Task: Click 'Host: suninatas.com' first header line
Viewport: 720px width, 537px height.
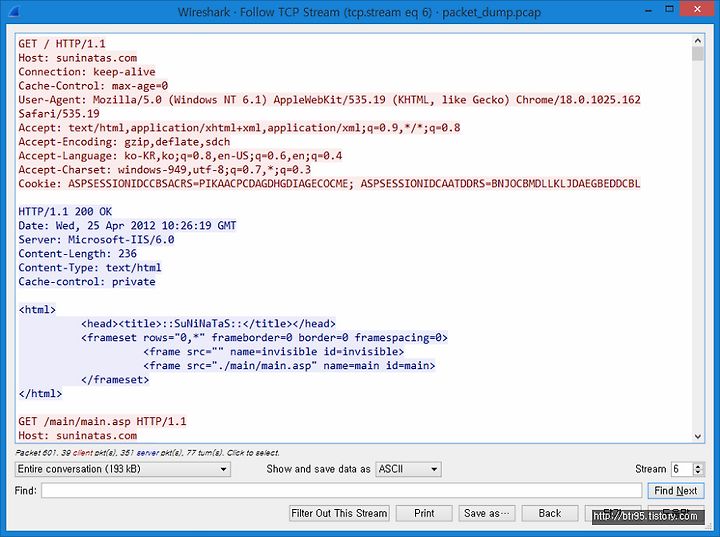Action: (x=78, y=58)
